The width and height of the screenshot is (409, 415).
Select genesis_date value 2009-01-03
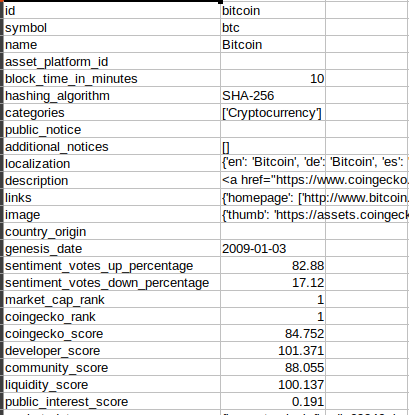[x=273, y=249]
